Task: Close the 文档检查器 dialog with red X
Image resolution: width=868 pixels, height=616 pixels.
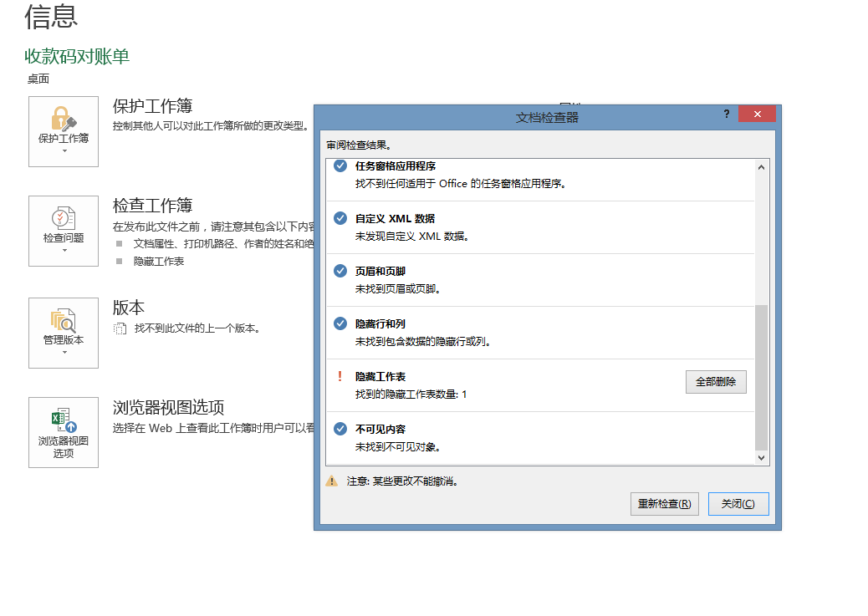Action: pos(757,115)
